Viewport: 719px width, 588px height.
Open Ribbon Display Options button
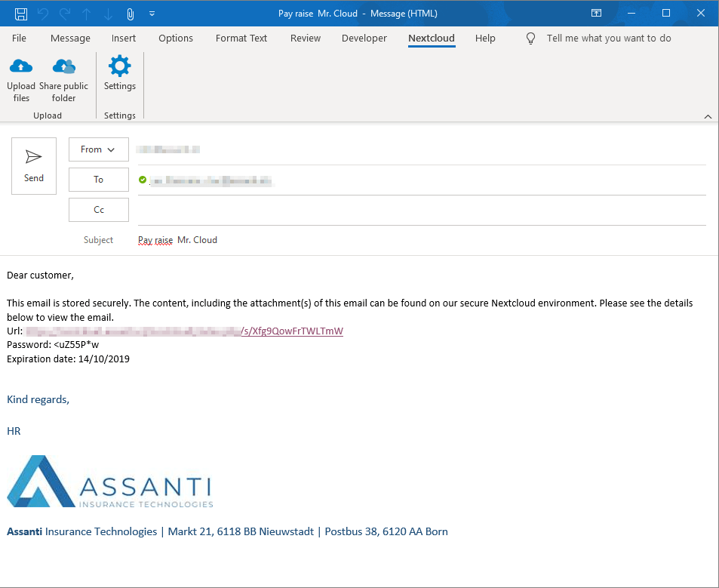(x=596, y=14)
